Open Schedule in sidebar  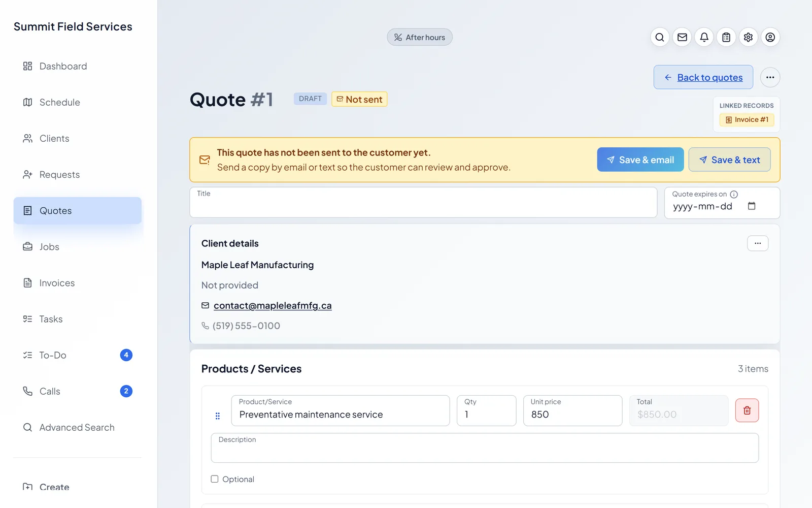77,102
